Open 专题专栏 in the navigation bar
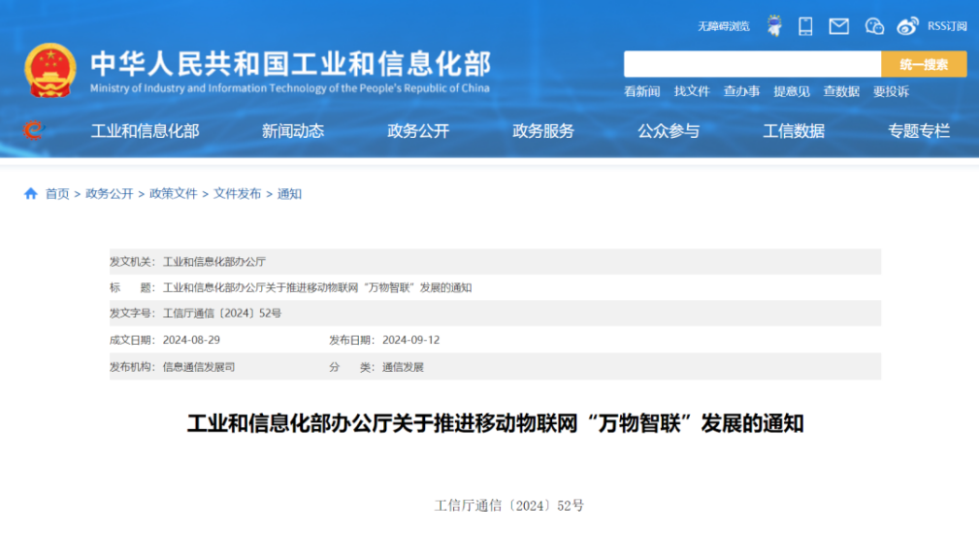Viewport: 980px width, 533px height. pyautogui.click(x=919, y=131)
